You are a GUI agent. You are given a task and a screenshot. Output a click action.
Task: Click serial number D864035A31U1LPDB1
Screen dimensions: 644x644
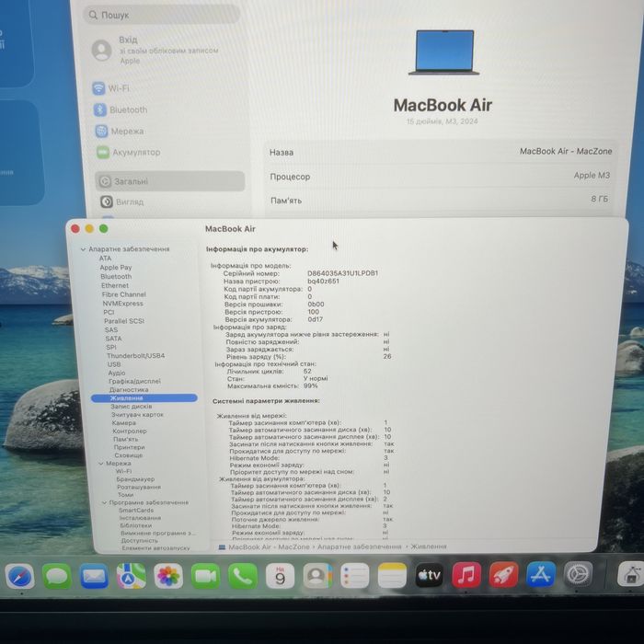[343, 273]
